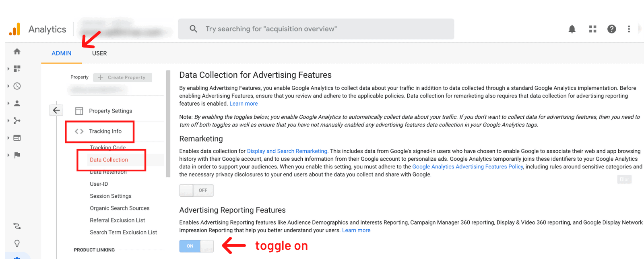Click the search magnifier icon
Image resolution: width=644 pixels, height=272 pixels.
[x=193, y=29]
